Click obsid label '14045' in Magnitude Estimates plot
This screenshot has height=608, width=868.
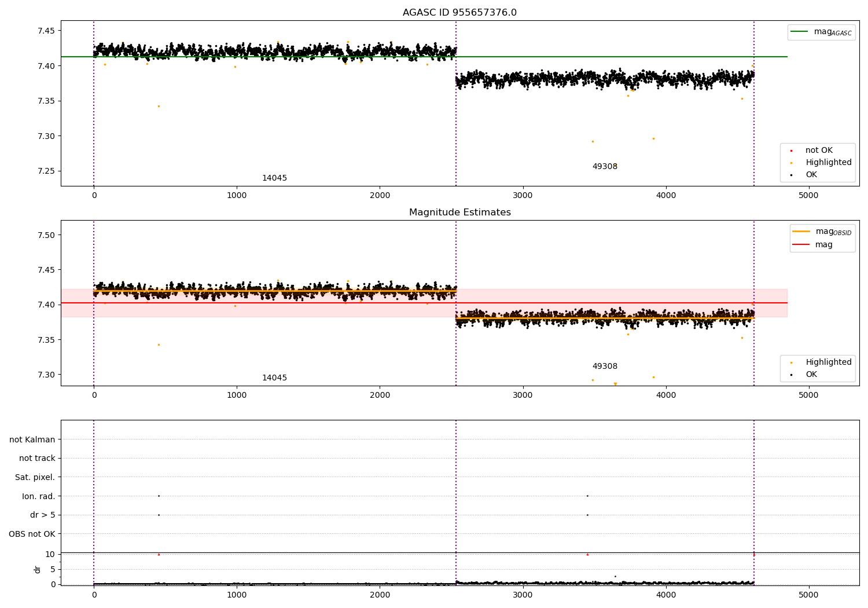click(x=274, y=378)
